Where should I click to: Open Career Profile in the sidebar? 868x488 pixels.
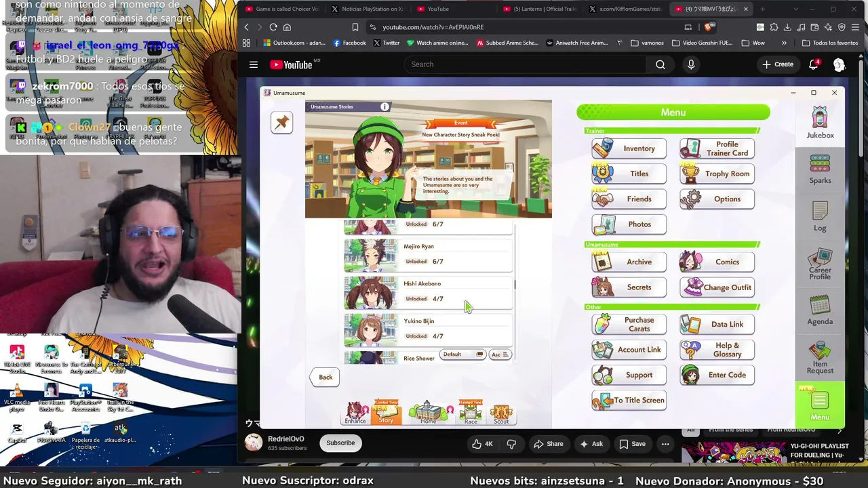click(820, 264)
